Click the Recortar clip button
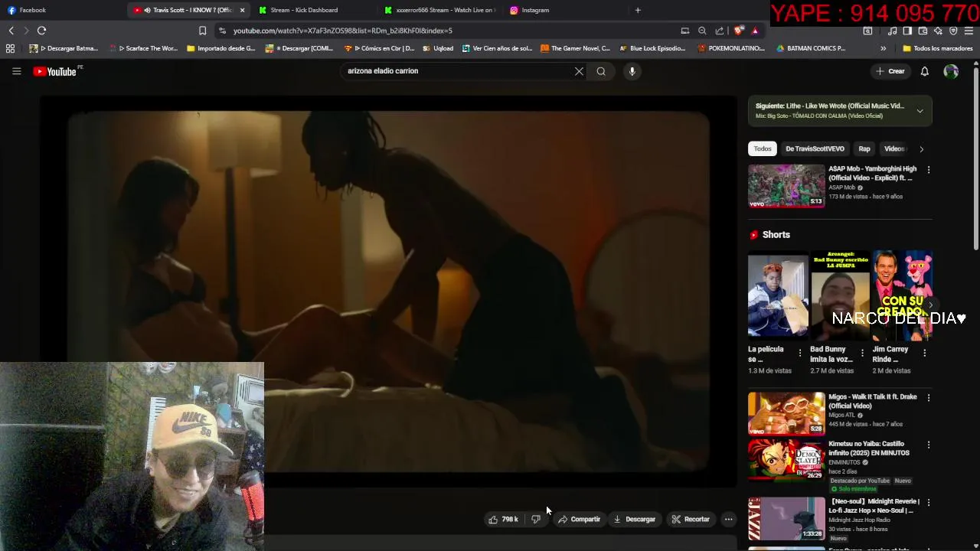Image resolution: width=980 pixels, height=551 pixels. pos(691,519)
